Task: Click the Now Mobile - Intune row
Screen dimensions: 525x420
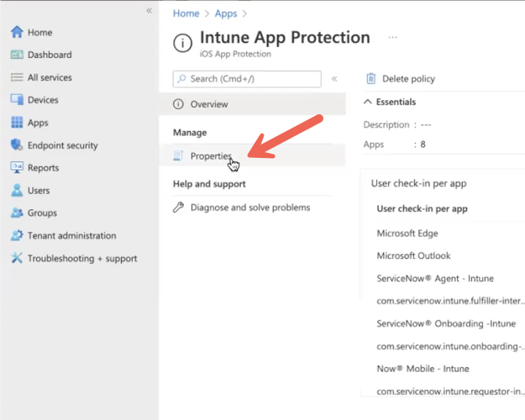Action: (423, 369)
